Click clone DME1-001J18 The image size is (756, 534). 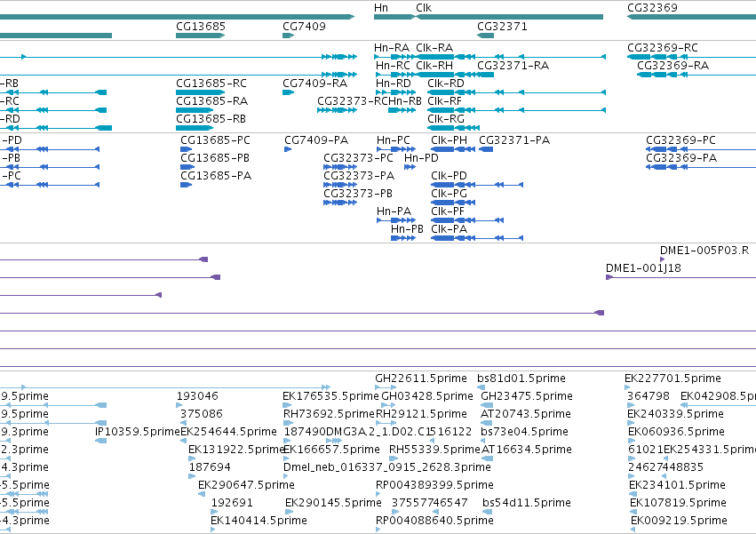pyautogui.click(x=644, y=268)
